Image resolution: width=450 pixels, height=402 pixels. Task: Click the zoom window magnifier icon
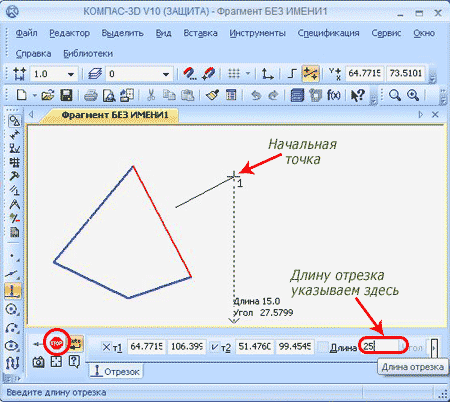tap(395, 95)
